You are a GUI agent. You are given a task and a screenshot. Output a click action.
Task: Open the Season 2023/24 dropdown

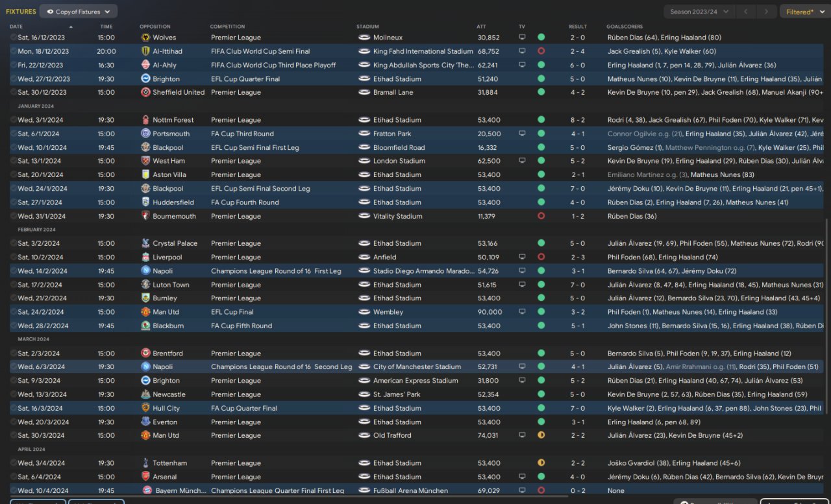tap(700, 12)
